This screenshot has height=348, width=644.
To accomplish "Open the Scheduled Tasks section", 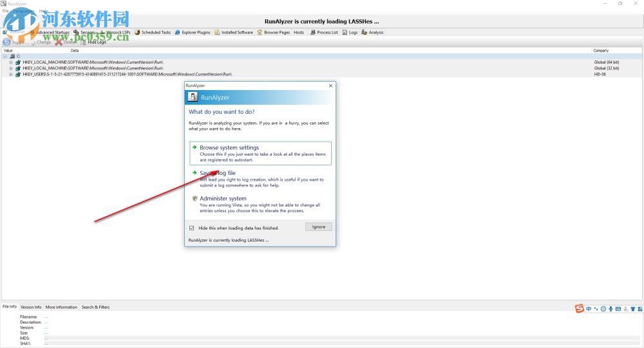I will (153, 32).
